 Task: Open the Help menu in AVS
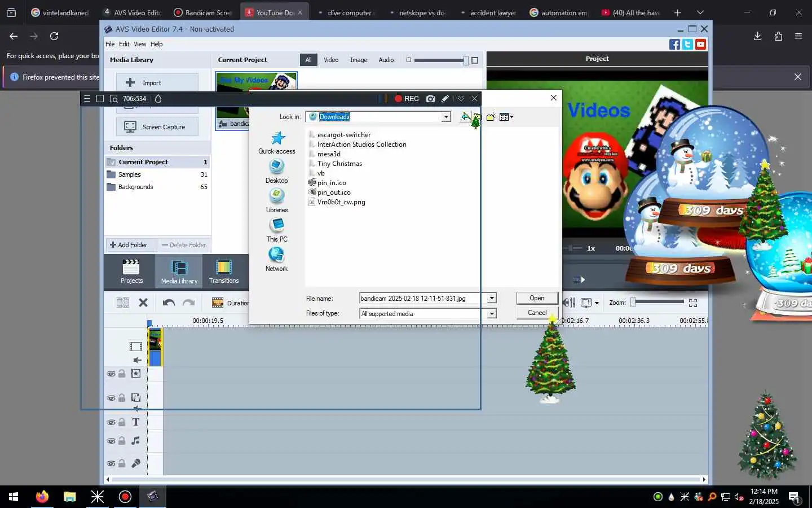[x=156, y=44]
